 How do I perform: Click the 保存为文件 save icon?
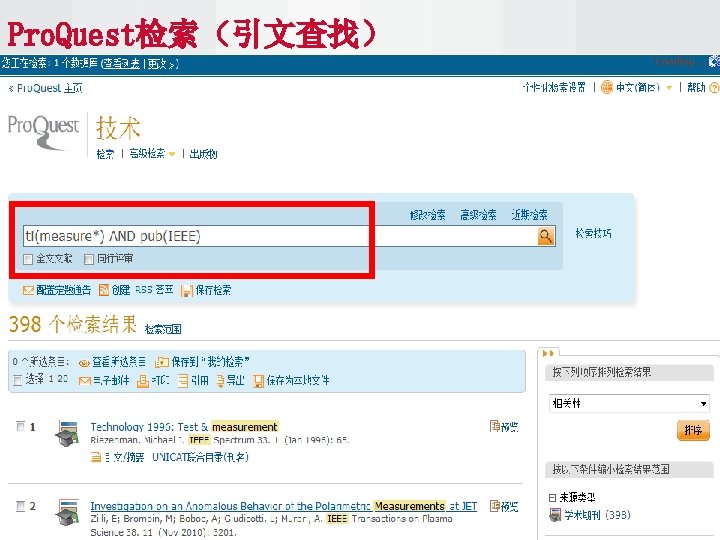tap(259, 381)
